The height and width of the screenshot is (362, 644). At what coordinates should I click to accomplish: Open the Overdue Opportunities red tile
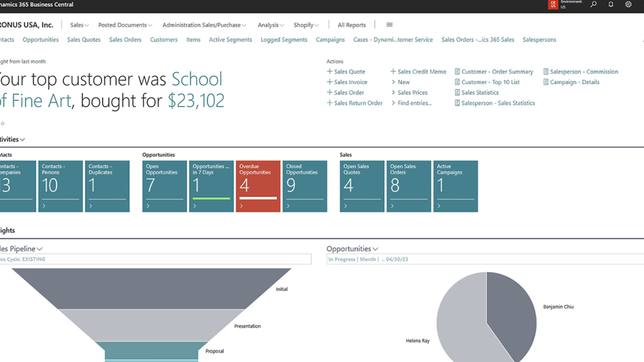258,186
